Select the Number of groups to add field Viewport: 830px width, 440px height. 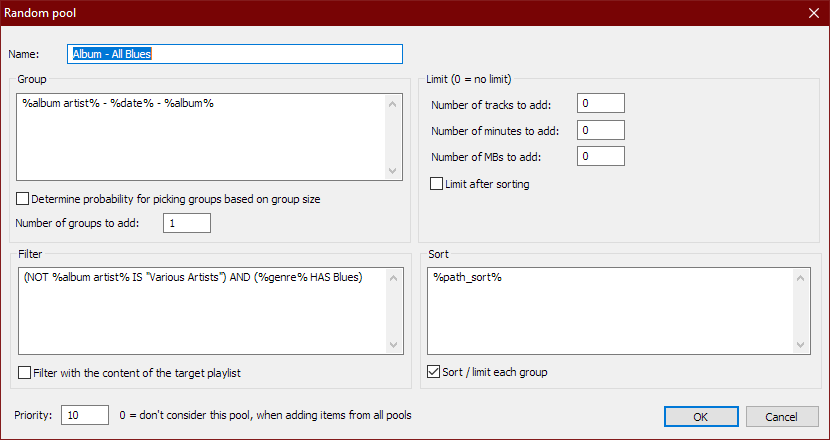point(186,223)
